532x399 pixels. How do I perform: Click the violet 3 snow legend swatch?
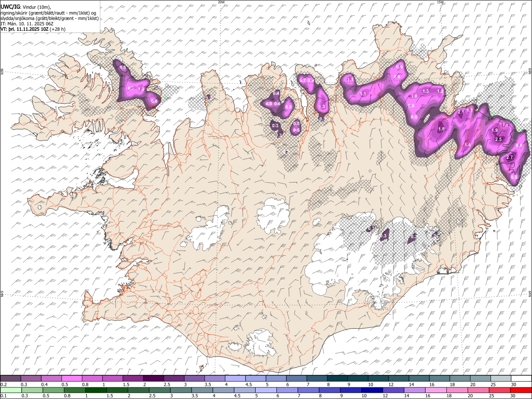pyautogui.click(x=195, y=379)
